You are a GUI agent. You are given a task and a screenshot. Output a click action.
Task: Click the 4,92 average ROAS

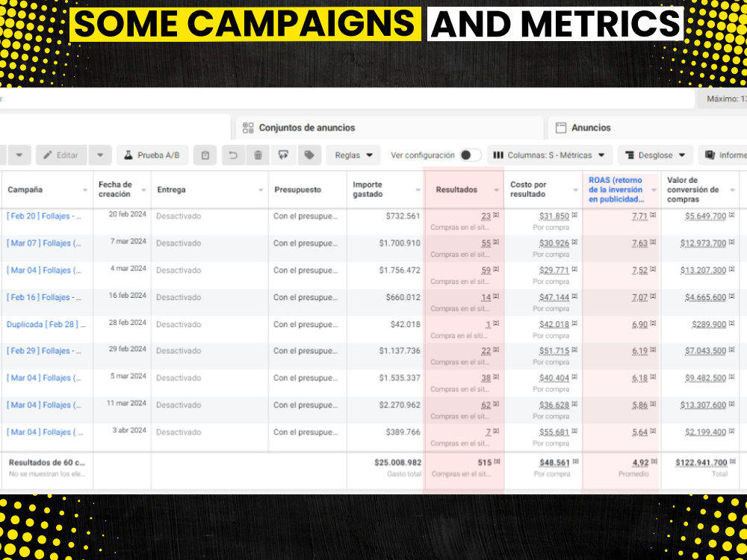(641, 462)
